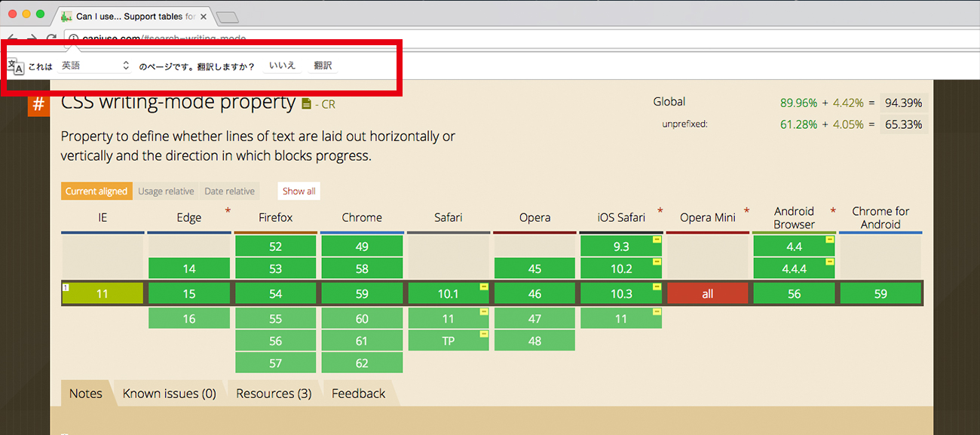Click the Safari 11 support cell
Viewport: 980px width, 435px height.
[x=449, y=318]
